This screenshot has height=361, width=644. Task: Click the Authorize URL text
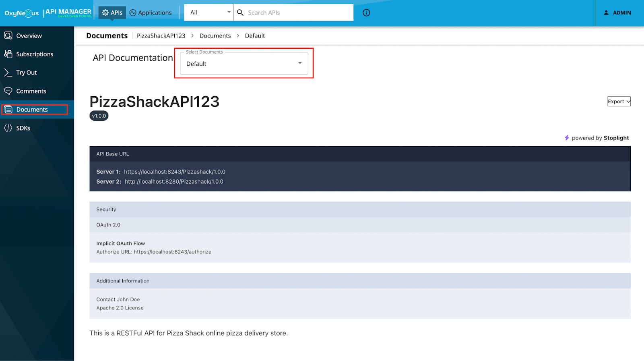coord(154,252)
